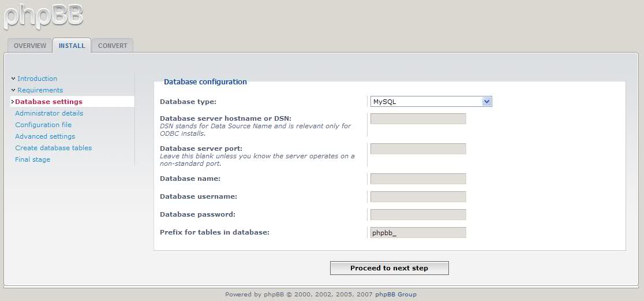
Task: Click the phpBB logo
Action: click(43, 16)
